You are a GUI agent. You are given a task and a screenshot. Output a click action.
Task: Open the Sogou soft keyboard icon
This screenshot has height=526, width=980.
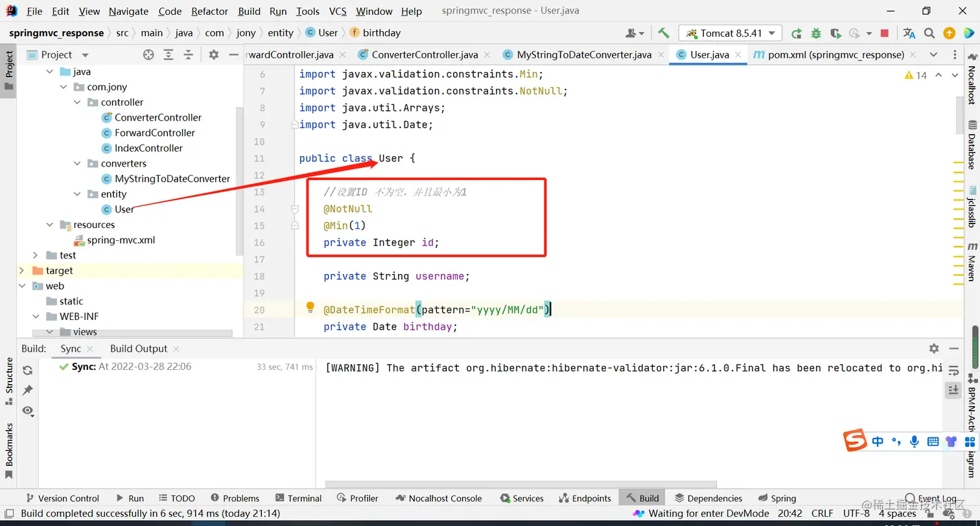933,442
